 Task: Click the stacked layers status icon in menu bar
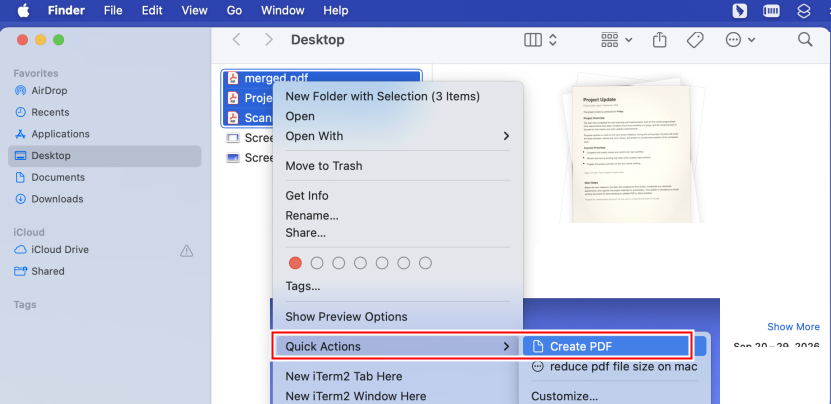pyautogui.click(x=804, y=11)
